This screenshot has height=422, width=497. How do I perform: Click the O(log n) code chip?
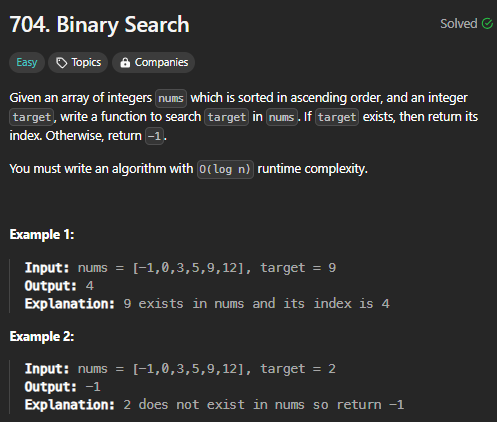tap(225, 169)
